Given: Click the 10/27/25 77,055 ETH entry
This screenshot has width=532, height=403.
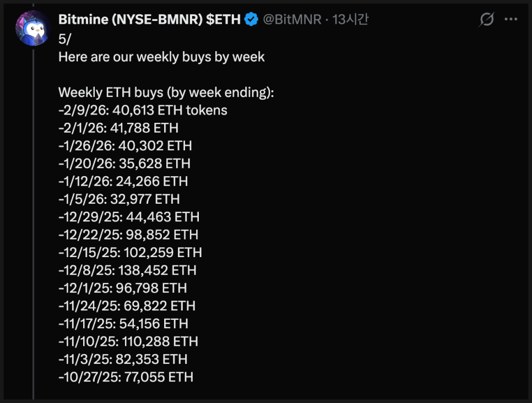Looking at the screenshot, I should (x=126, y=377).
